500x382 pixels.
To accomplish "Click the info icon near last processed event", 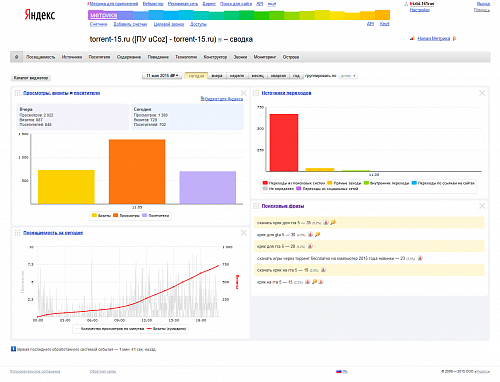I will tap(13, 349).
